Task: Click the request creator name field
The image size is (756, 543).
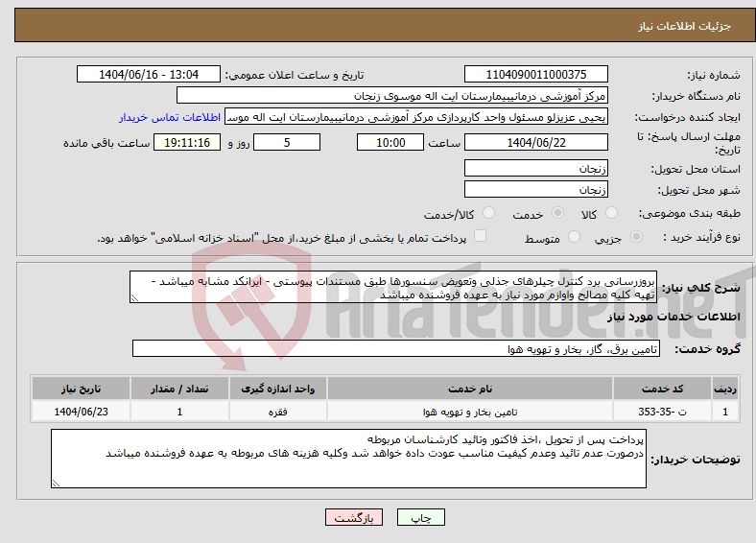Action: coord(416,117)
